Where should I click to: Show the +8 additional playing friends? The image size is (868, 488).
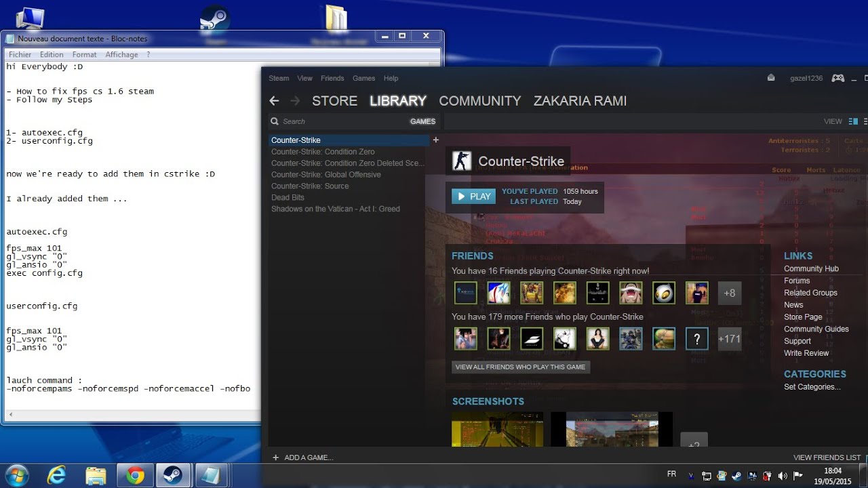730,293
